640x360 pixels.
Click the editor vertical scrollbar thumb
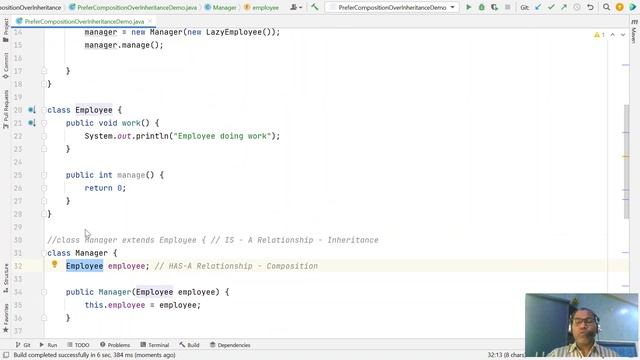pyautogui.click(x=627, y=161)
